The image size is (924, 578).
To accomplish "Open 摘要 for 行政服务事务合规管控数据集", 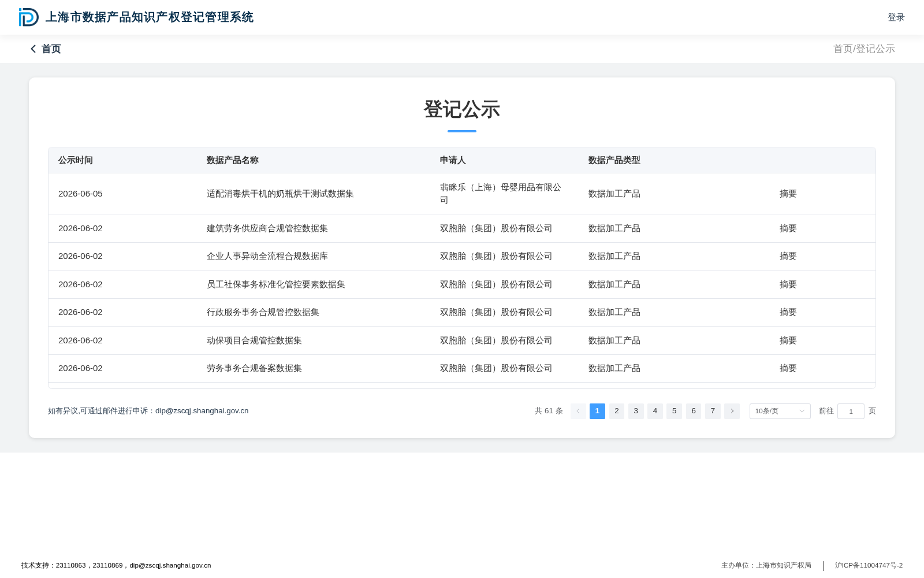I will click(x=788, y=312).
